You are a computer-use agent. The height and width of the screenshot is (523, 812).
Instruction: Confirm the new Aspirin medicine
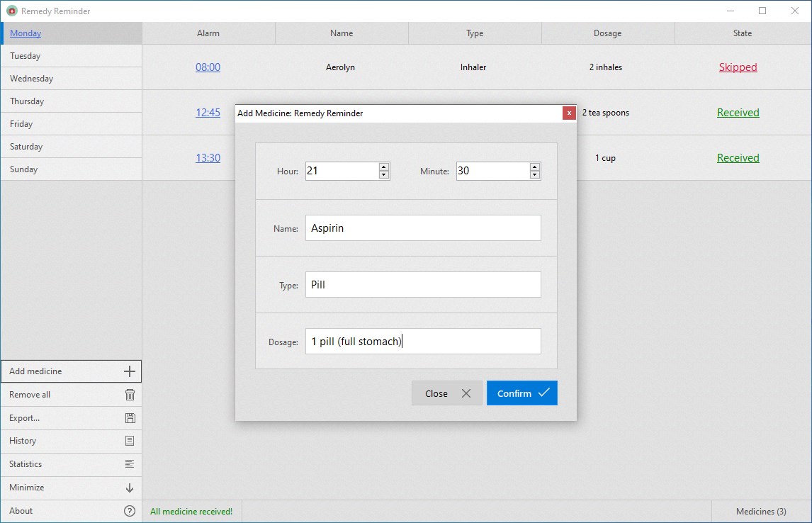point(522,393)
